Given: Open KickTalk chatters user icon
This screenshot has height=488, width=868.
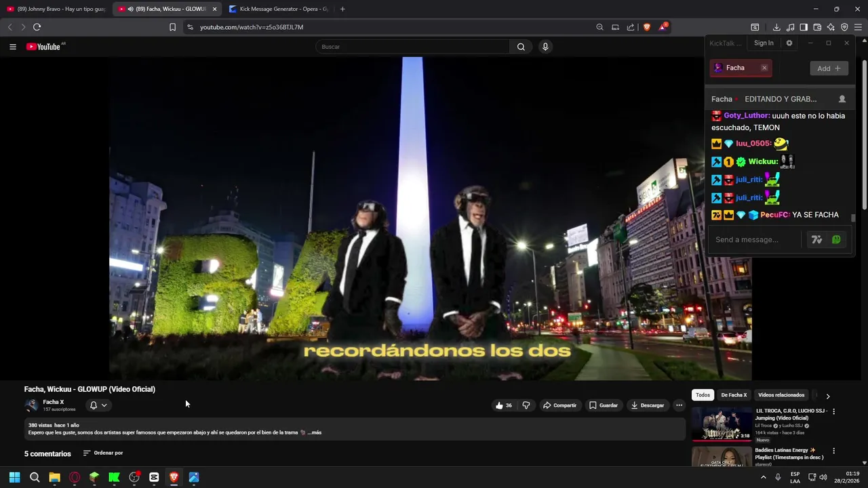Looking at the screenshot, I should tap(842, 99).
